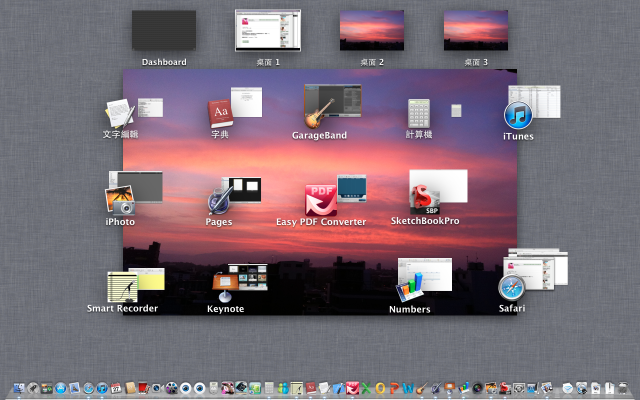Click the red Easy PDF Converter Dock icon
Image resolution: width=640 pixels, height=400 pixels.
point(352,388)
